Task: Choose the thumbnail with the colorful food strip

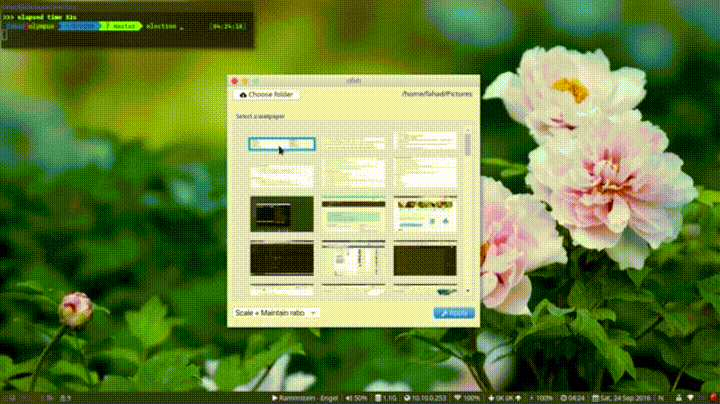Action: tap(425, 214)
